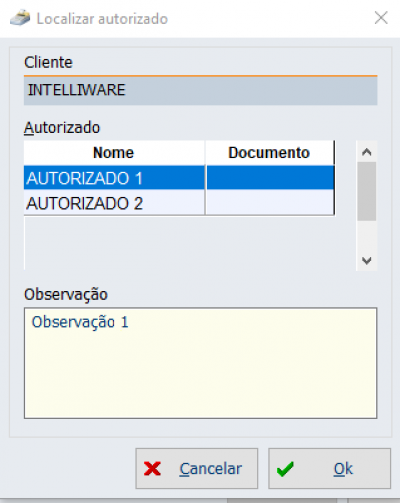Click the scroll down arrow of Autorizado list
Viewport: 400px width, 503px height.
coord(367,260)
